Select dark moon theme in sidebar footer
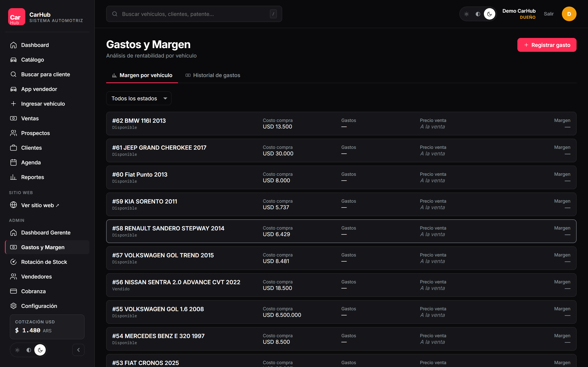Viewport: 588px width, 367px height. (x=40, y=350)
